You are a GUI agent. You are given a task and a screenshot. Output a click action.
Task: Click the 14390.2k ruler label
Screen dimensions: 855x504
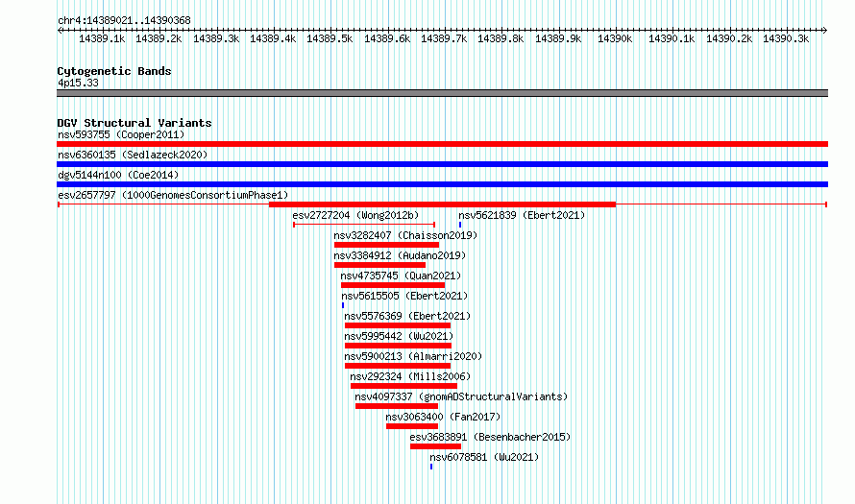(x=729, y=38)
